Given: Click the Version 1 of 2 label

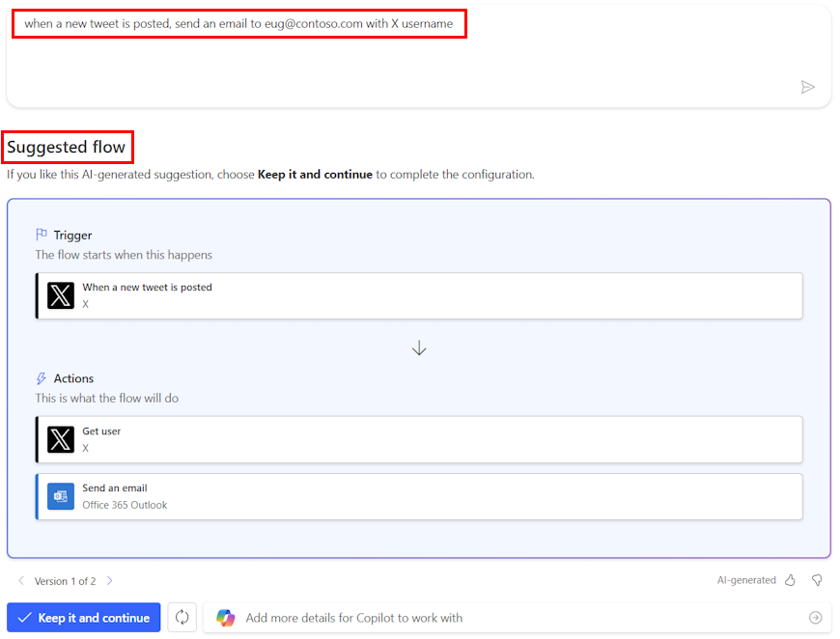Looking at the screenshot, I should pos(65,581).
